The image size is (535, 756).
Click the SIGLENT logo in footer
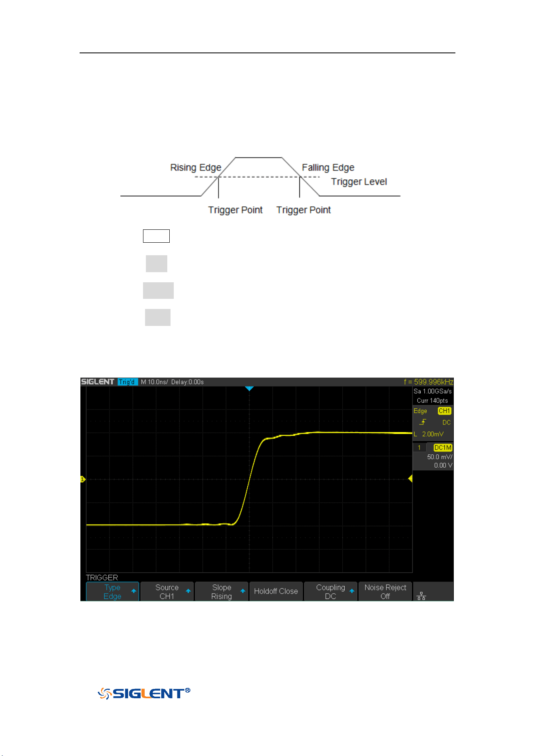(144, 693)
